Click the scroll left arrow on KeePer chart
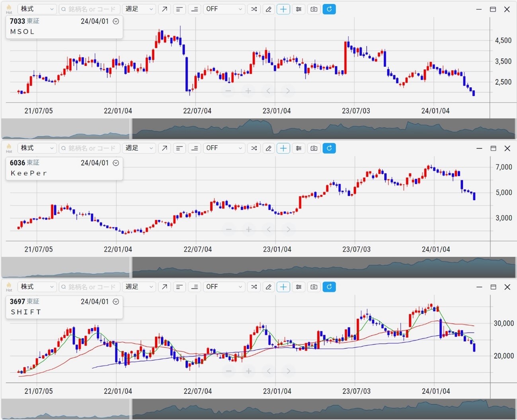 pos(269,229)
